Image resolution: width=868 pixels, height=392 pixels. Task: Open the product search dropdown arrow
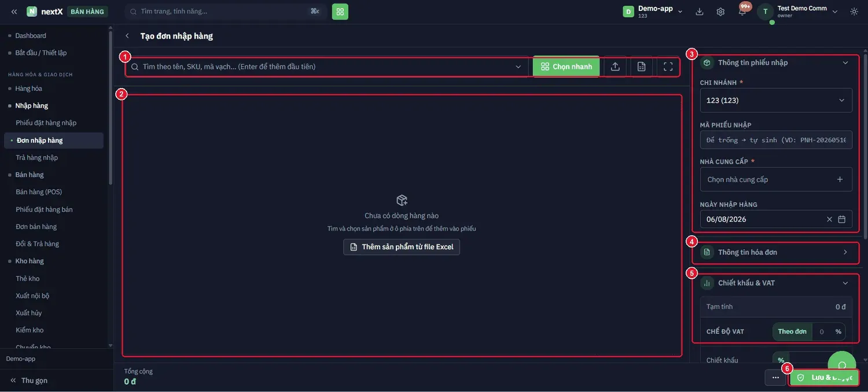coord(518,66)
